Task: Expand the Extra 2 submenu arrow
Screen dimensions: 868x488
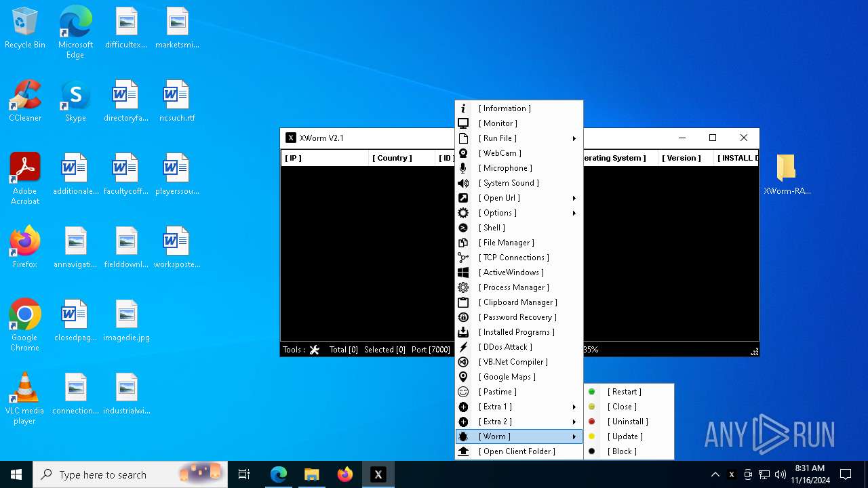Action: click(x=574, y=422)
